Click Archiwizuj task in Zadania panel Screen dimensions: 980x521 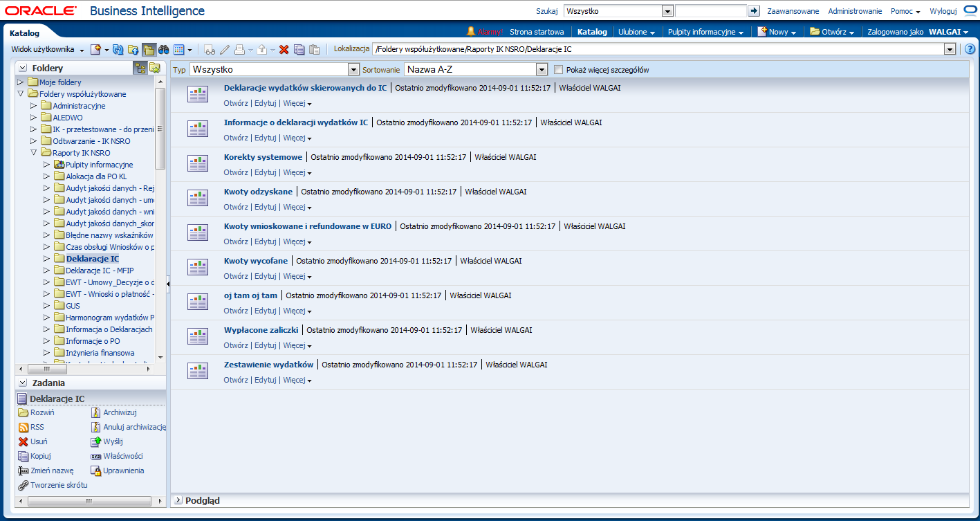[x=114, y=412]
